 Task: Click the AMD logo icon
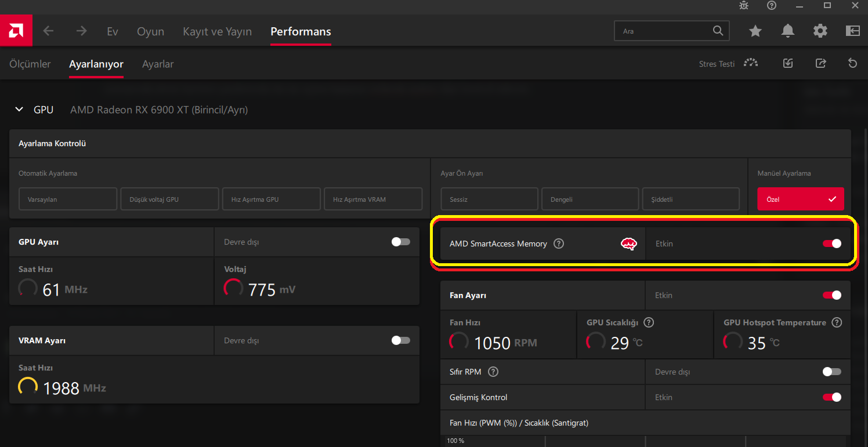click(16, 31)
